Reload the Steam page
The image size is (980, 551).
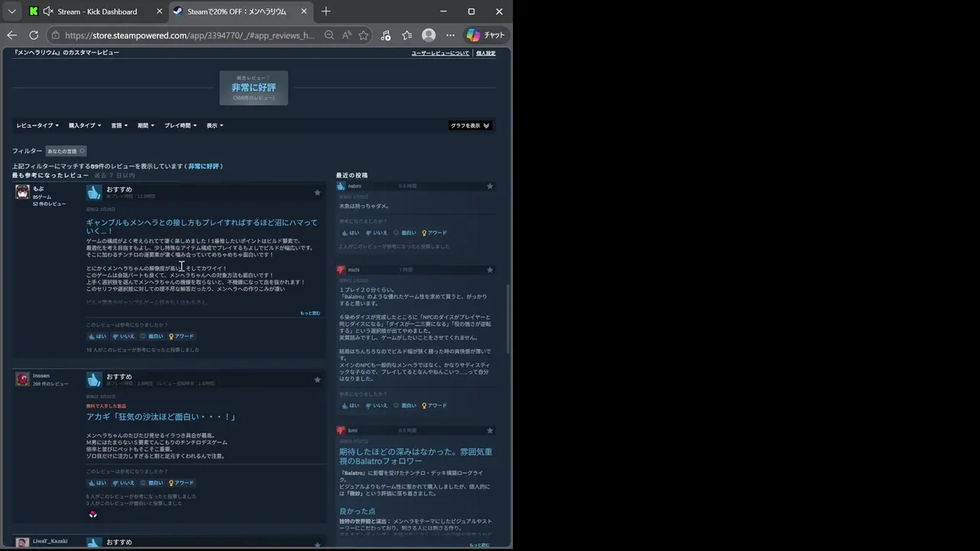[34, 35]
